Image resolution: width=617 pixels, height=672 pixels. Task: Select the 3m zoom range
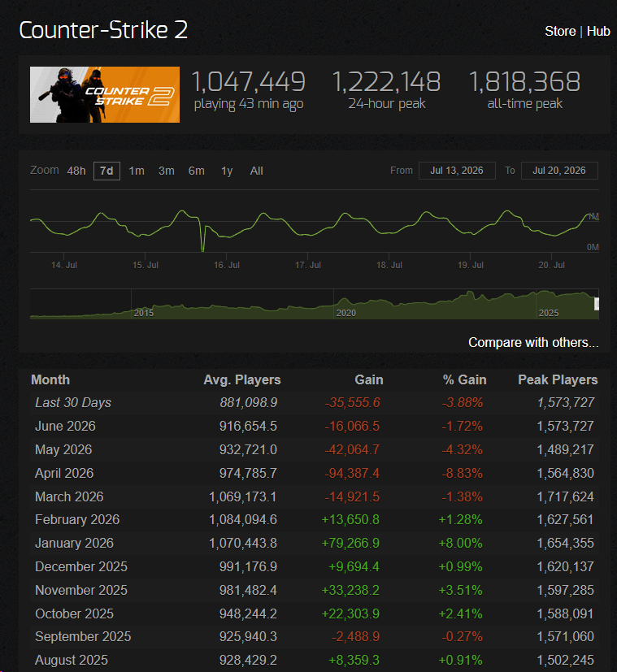pyautogui.click(x=167, y=171)
